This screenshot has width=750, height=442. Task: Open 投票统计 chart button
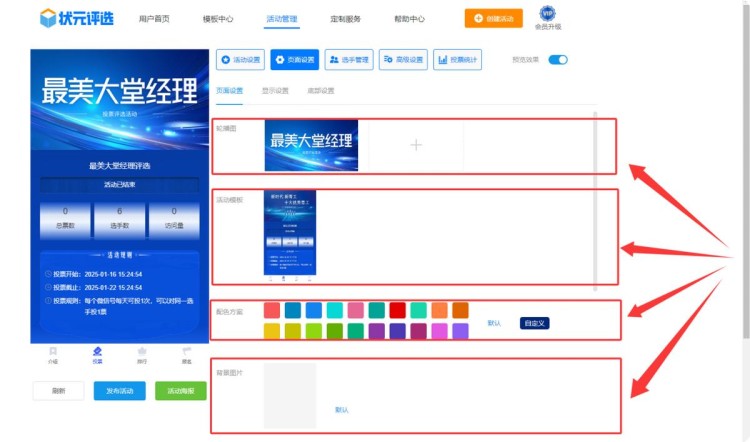(x=457, y=60)
